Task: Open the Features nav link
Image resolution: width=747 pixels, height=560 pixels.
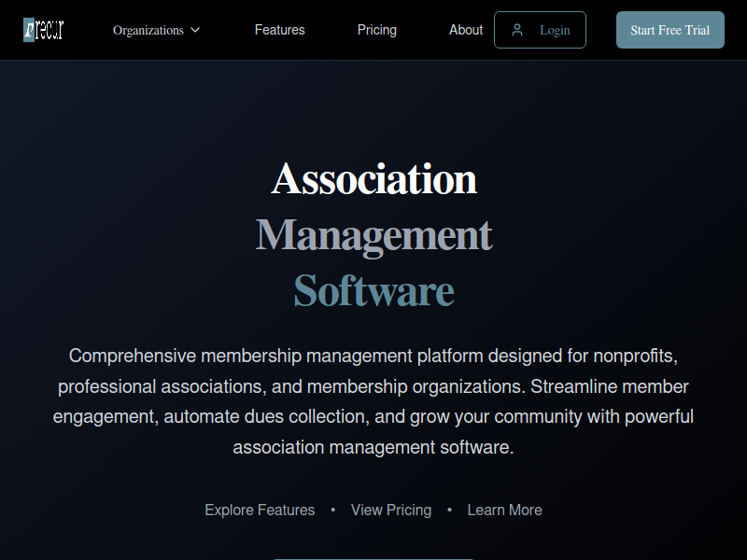Action: 279,30
